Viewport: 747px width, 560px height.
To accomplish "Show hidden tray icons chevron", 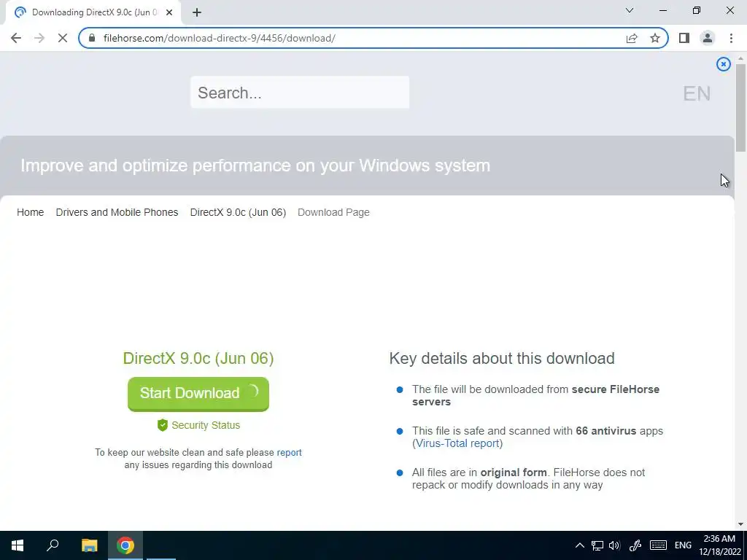I will pos(579,545).
